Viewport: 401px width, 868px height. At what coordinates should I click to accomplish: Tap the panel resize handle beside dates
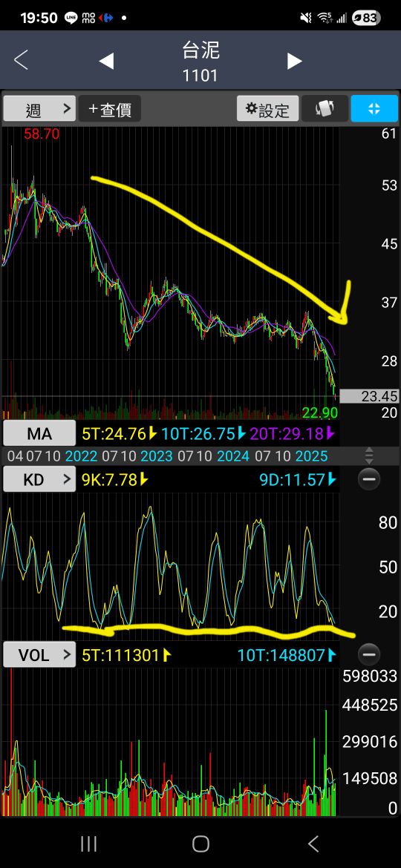369,456
